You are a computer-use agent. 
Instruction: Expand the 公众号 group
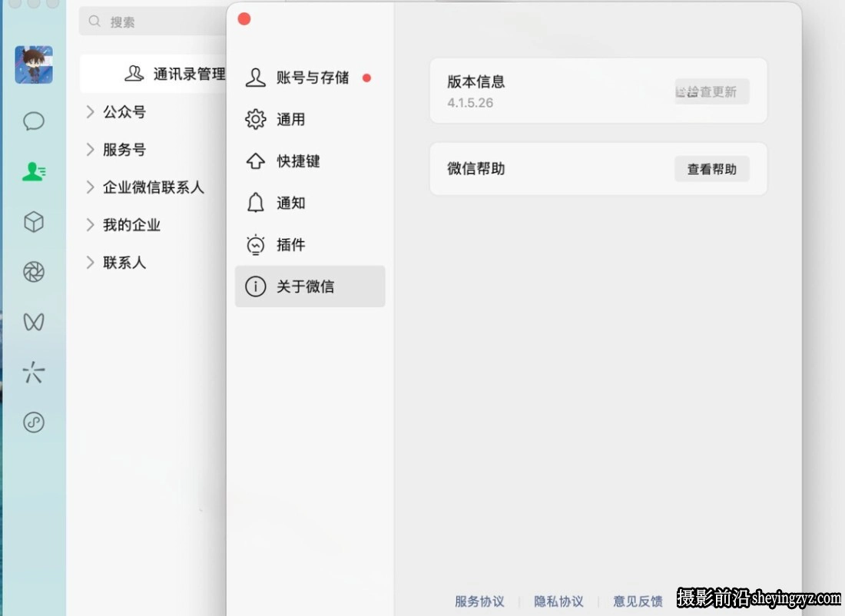coord(90,111)
